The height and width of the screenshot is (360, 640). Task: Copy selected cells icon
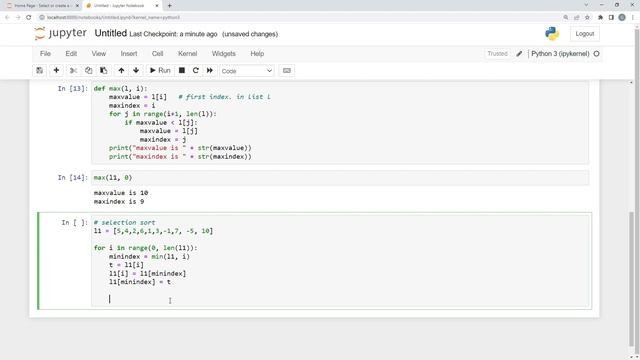pos(89,71)
